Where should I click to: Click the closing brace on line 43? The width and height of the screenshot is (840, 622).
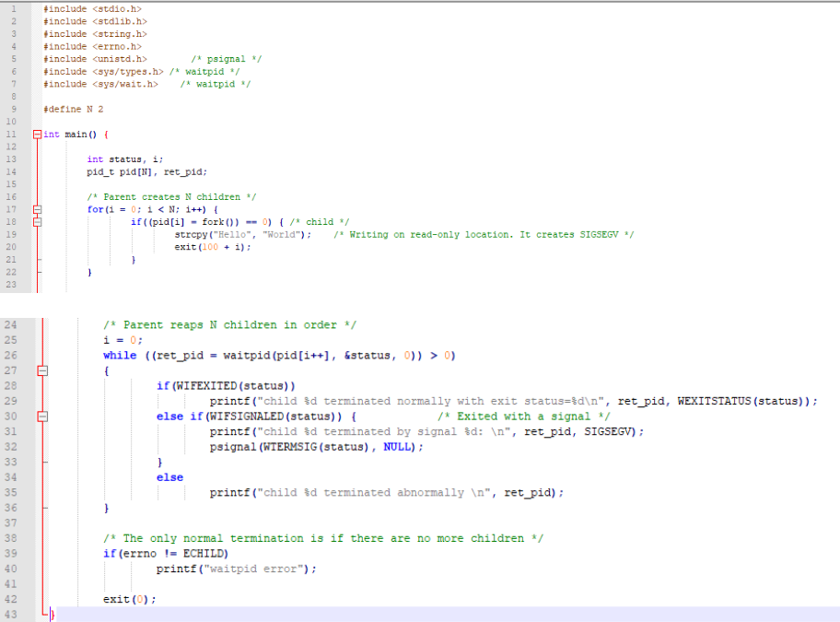coord(52,611)
